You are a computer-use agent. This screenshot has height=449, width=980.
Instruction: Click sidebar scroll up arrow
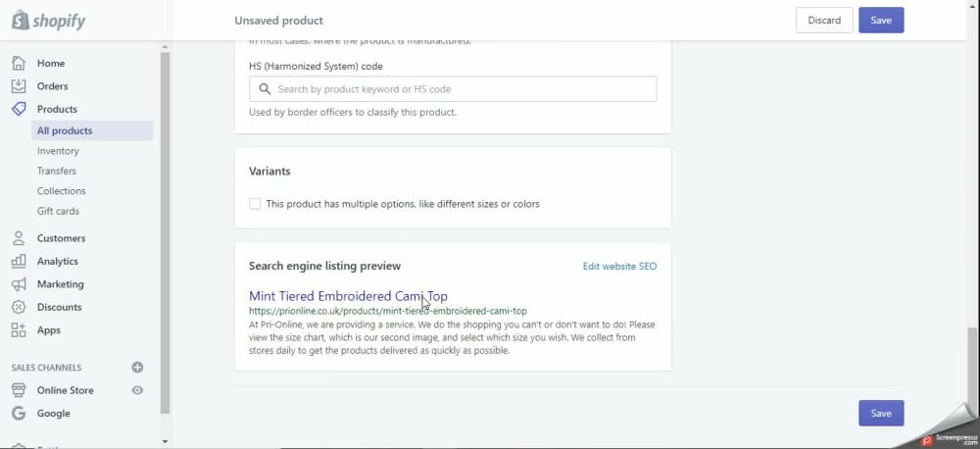point(165,47)
